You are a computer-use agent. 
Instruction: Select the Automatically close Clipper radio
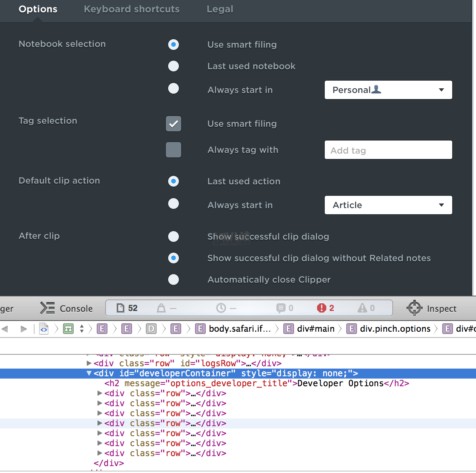pyautogui.click(x=174, y=279)
